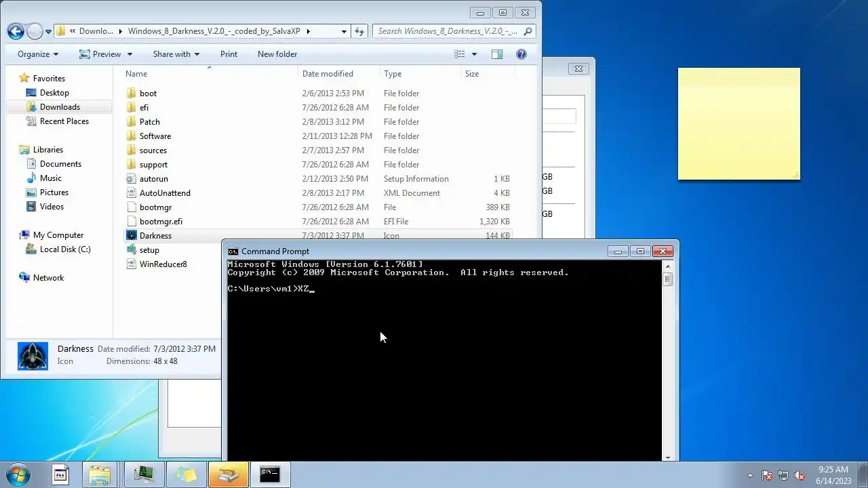Screen dimensions: 868x488
Task: Open the Windows Start orb
Action: (x=18, y=474)
